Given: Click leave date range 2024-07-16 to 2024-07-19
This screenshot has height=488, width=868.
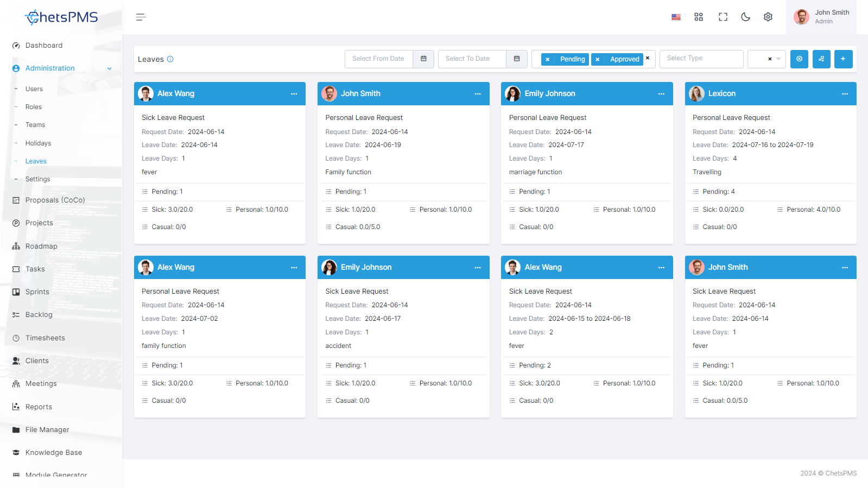Looking at the screenshot, I should coord(772,145).
